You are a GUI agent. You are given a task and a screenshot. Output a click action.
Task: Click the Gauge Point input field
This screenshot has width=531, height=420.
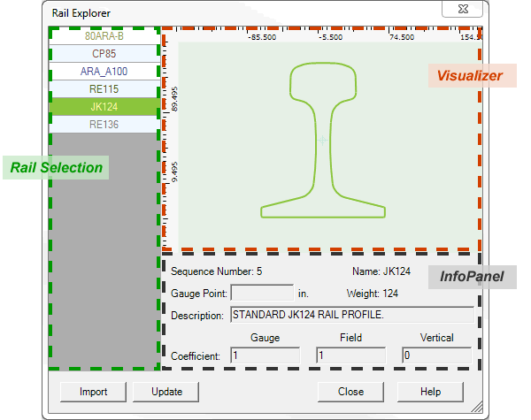click(x=261, y=293)
